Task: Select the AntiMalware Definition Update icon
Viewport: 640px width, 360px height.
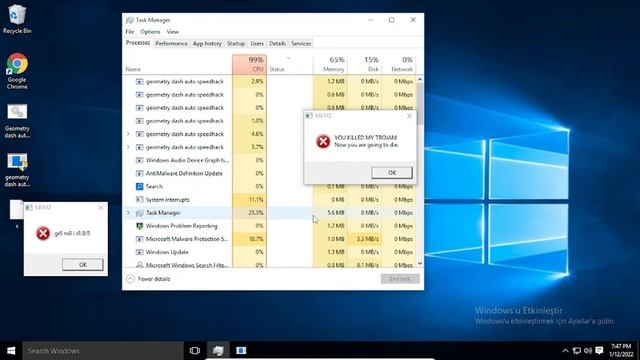Action: (x=140, y=173)
